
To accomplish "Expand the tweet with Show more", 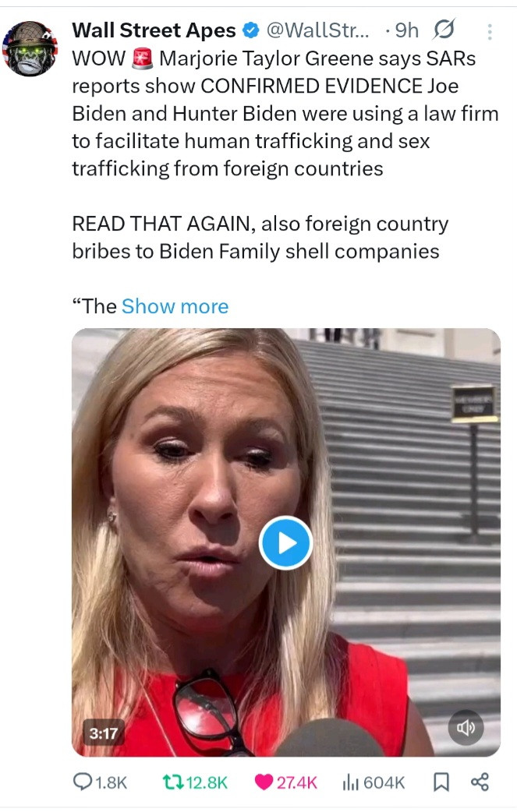I will click(175, 306).
